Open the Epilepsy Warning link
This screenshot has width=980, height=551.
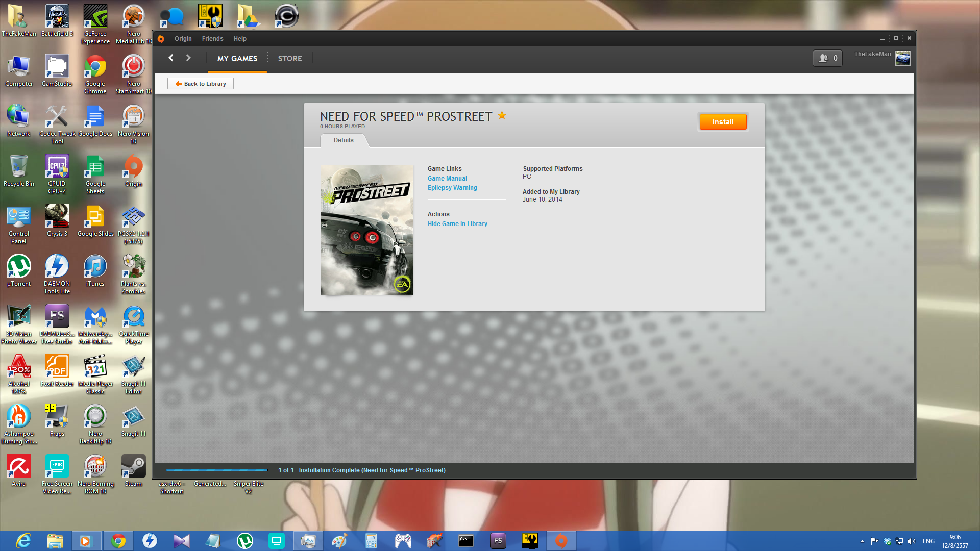click(452, 188)
